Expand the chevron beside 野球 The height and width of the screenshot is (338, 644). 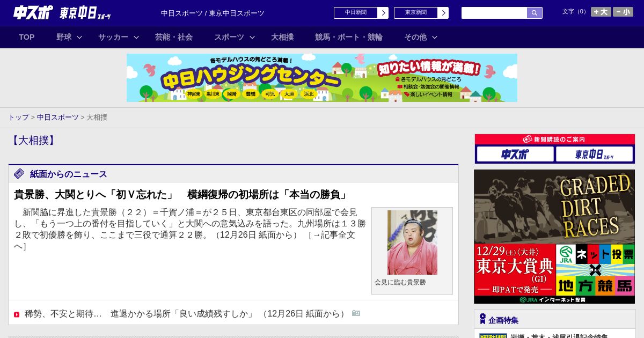tap(79, 37)
